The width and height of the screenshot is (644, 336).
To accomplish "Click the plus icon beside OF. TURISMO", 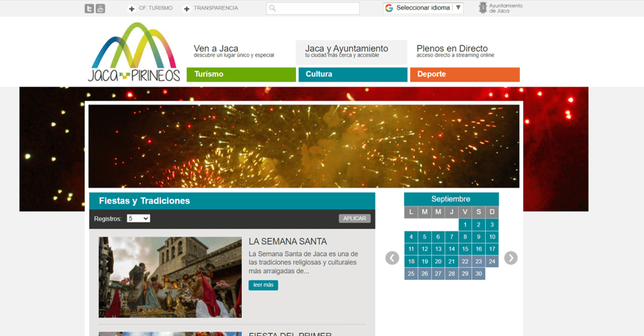I will tap(131, 9).
